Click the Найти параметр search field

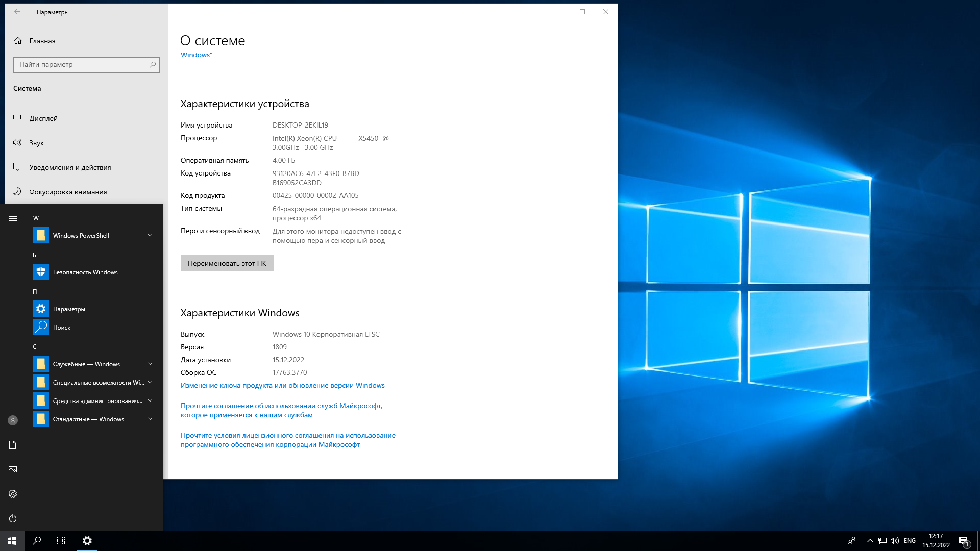tap(82, 65)
